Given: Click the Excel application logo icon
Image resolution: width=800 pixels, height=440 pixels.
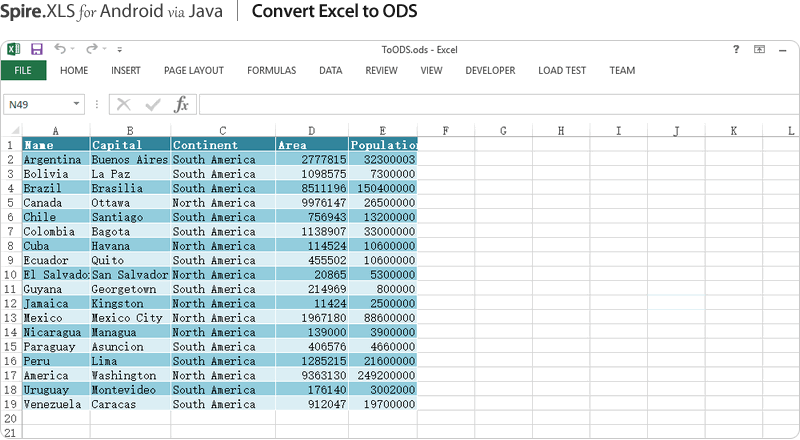Looking at the screenshot, I should [x=14, y=49].
